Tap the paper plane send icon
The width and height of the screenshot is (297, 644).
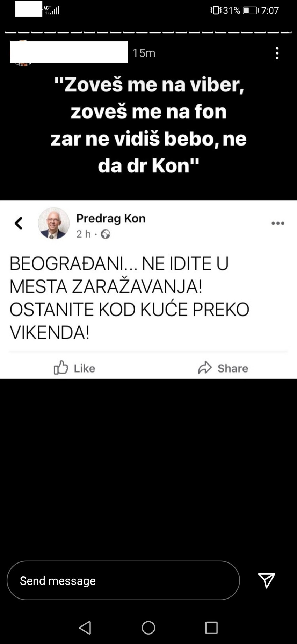[267, 580]
